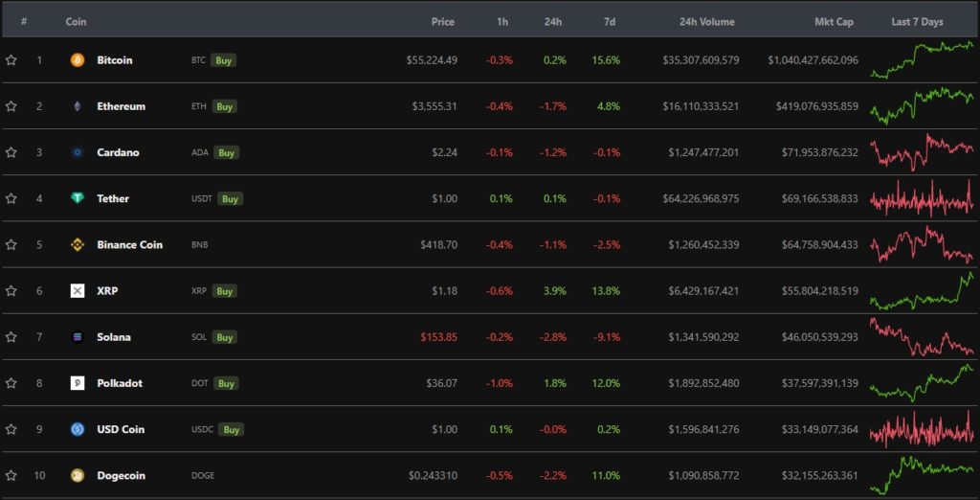Toggle the favorite star for Bitcoin
Screen dimensions: 980x500
pos(11,60)
